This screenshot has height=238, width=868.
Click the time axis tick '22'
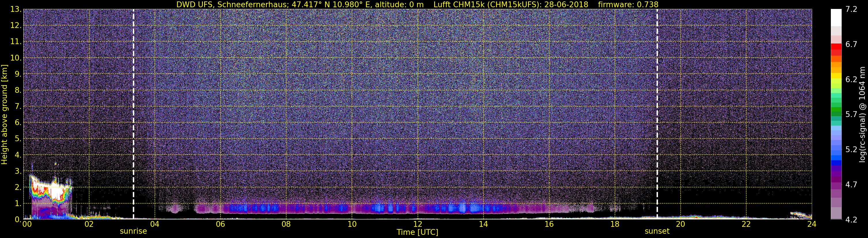coord(746,224)
